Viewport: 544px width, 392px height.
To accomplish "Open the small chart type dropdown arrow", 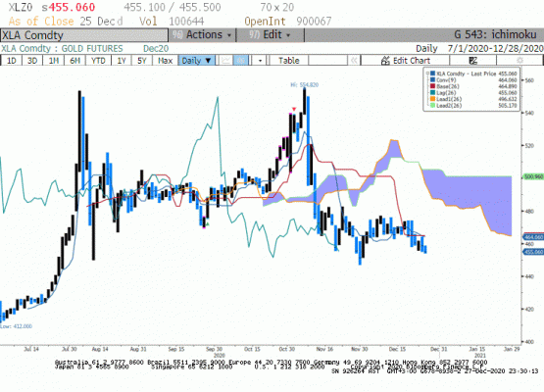I will coord(260,61).
